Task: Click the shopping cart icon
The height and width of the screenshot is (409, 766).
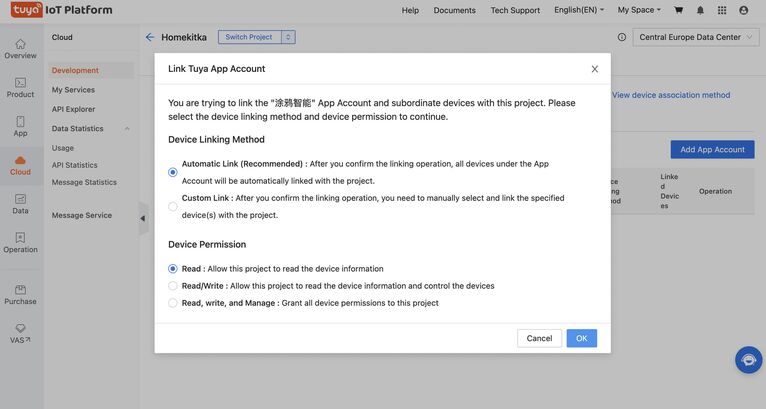Action: pos(679,10)
